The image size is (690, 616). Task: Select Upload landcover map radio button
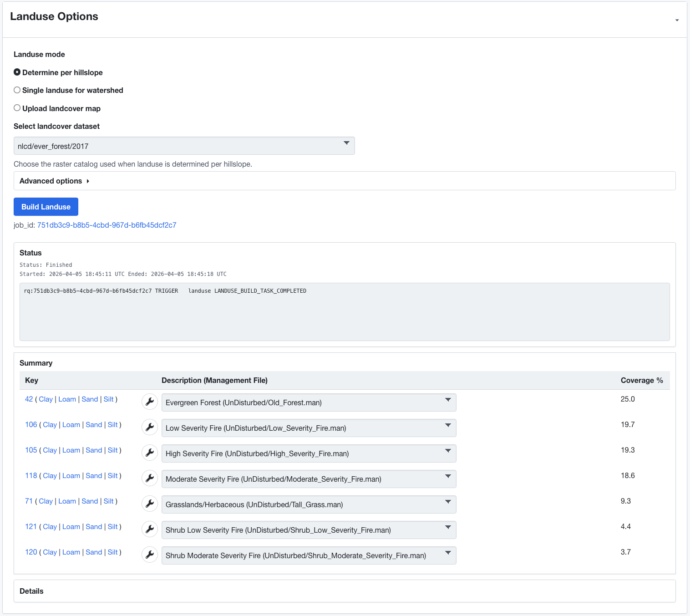(x=17, y=108)
